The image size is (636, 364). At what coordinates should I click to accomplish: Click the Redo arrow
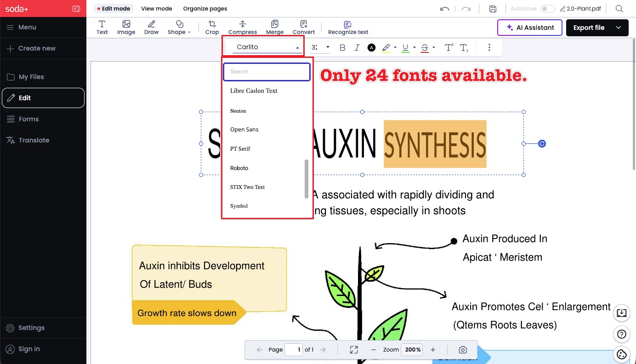(466, 9)
